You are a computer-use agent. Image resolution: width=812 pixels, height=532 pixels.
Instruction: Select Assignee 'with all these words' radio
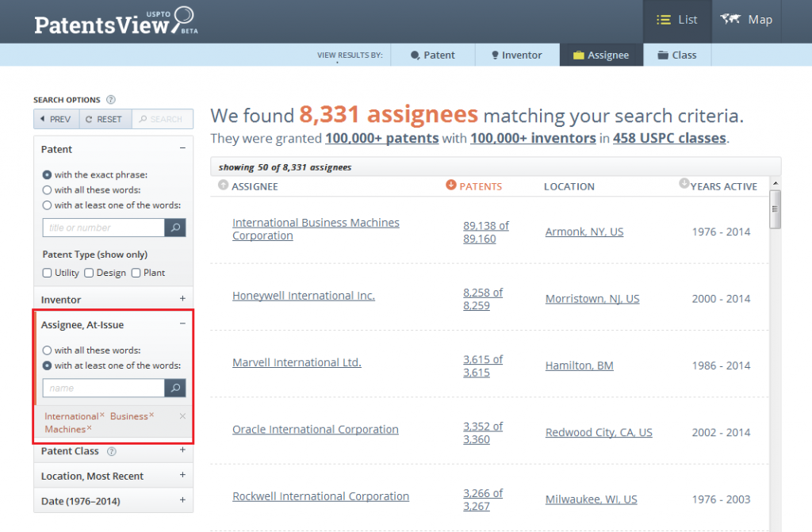(47, 350)
